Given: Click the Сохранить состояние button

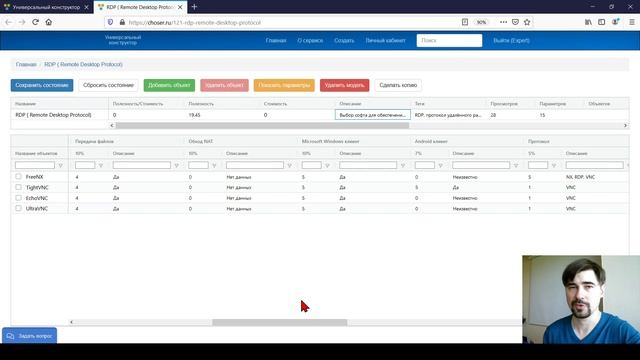Looking at the screenshot, I should tap(42, 85).
